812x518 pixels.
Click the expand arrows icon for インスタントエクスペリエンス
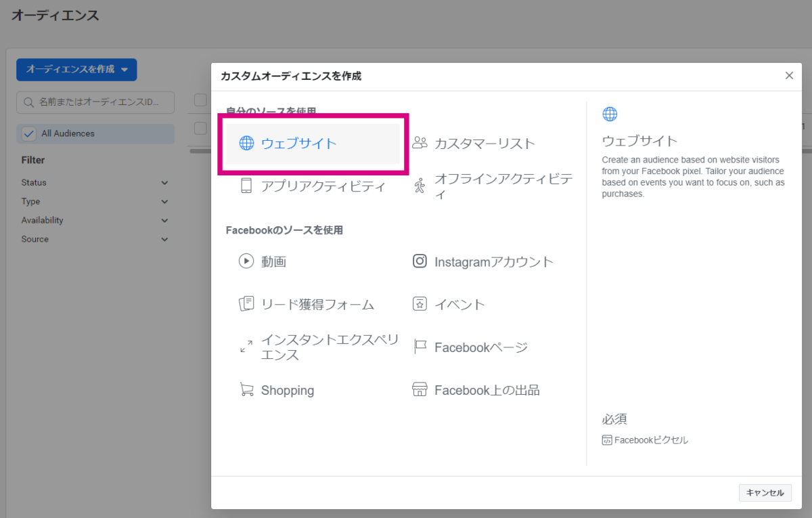[x=246, y=347]
